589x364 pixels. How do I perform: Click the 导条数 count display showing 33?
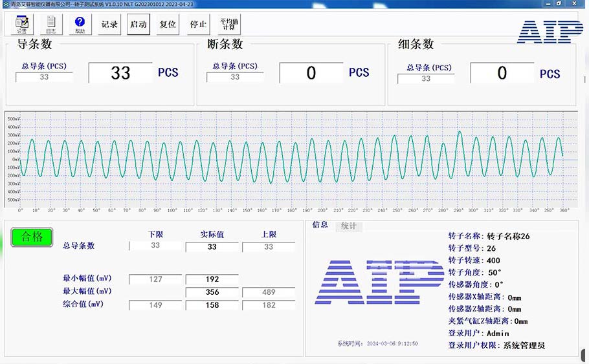pyautogui.click(x=120, y=73)
